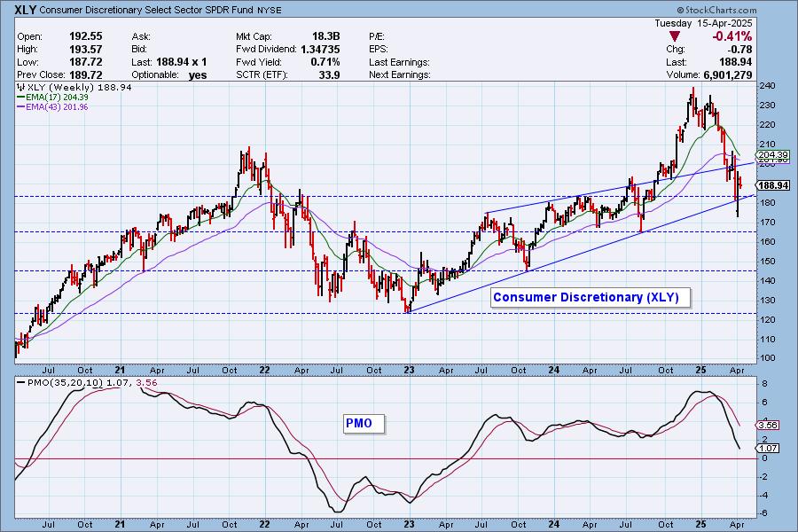
Task: Click the 100 label on the price axis
Action: 768,358
